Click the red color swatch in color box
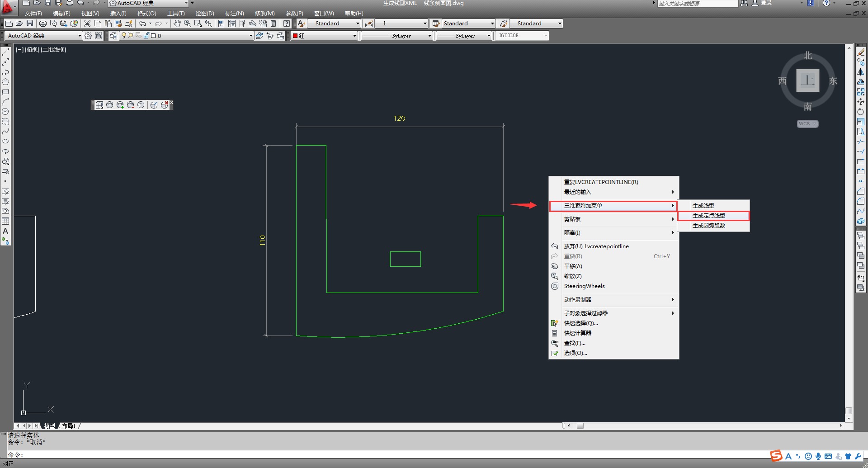 pyautogui.click(x=295, y=36)
